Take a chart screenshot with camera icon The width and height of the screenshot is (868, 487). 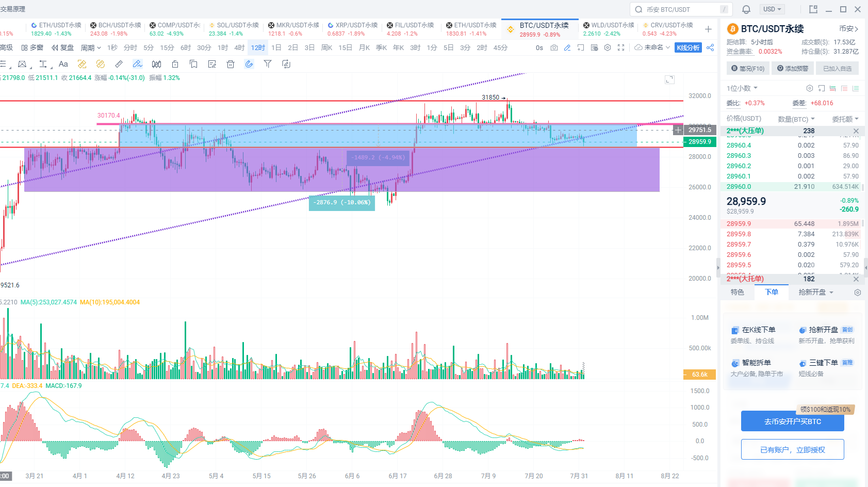(x=554, y=47)
